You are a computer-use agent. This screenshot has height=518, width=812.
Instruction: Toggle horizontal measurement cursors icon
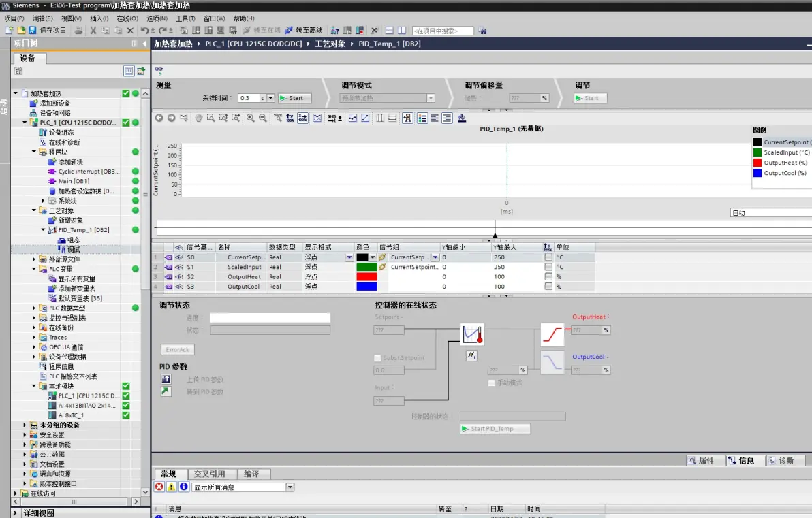392,118
